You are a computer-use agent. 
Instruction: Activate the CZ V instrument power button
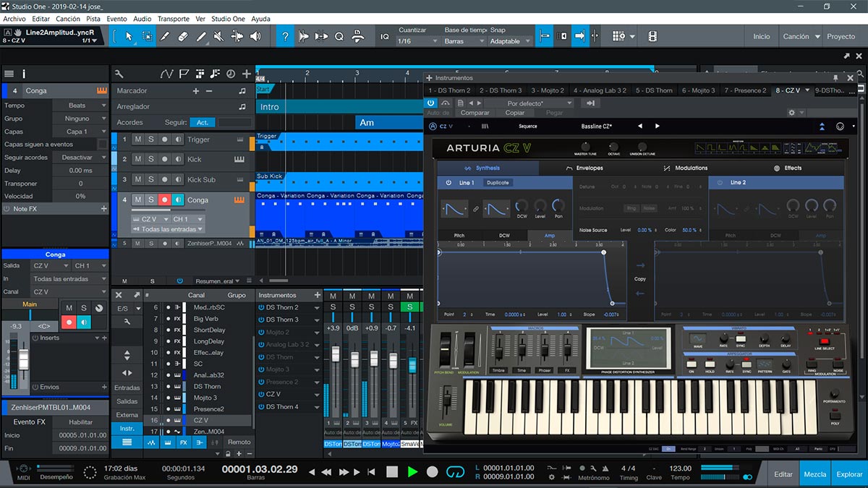pos(431,103)
